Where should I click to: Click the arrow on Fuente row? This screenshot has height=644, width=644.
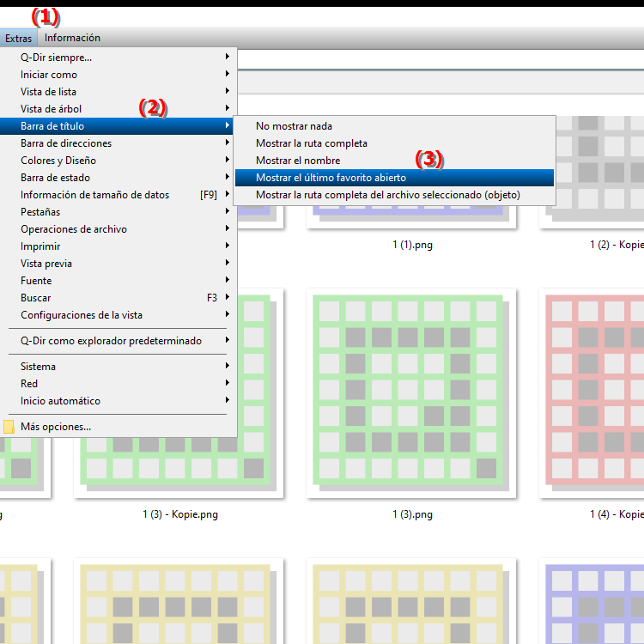[228, 280]
